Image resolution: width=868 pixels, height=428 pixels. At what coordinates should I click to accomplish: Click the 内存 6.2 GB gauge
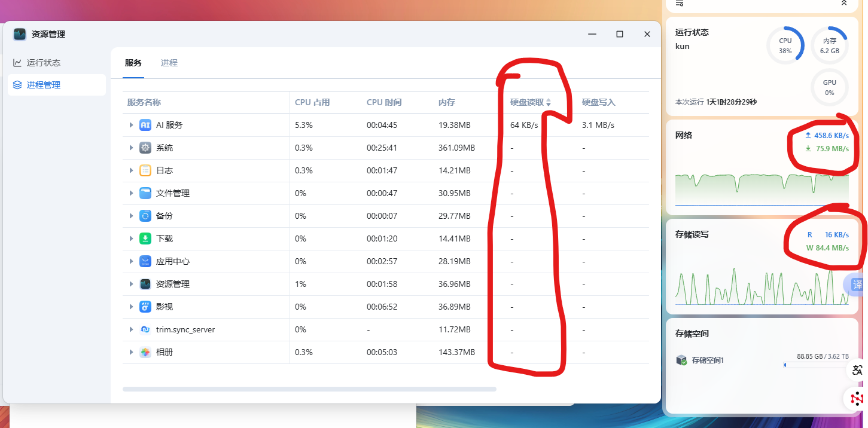(x=830, y=45)
